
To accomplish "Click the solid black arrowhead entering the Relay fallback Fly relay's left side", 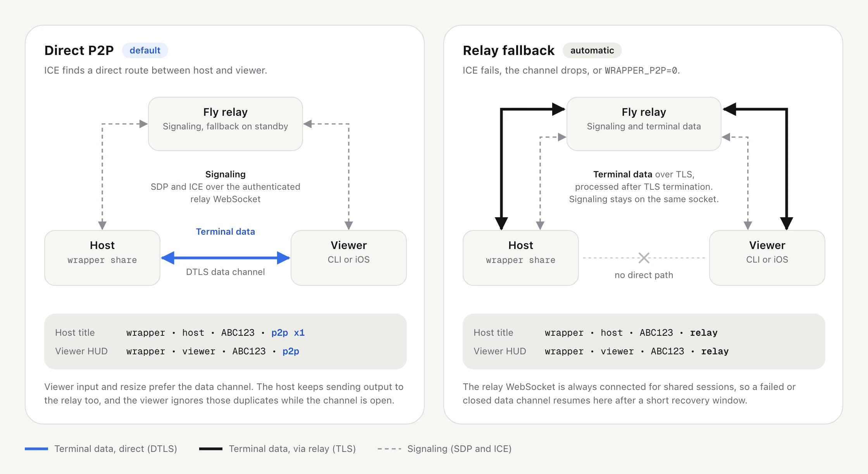I will point(558,109).
